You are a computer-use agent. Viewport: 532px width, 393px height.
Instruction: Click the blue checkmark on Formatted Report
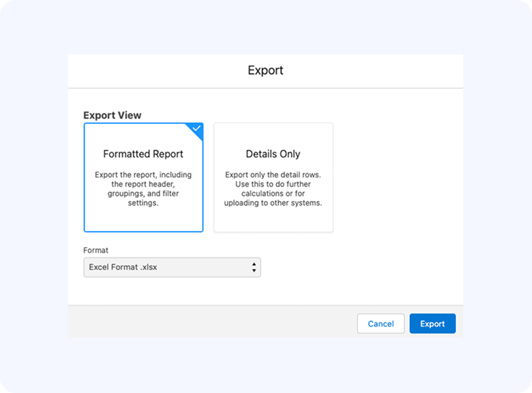197,128
